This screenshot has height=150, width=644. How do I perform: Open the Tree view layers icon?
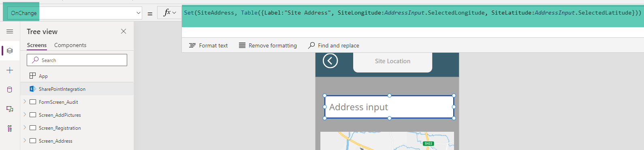(10, 51)
